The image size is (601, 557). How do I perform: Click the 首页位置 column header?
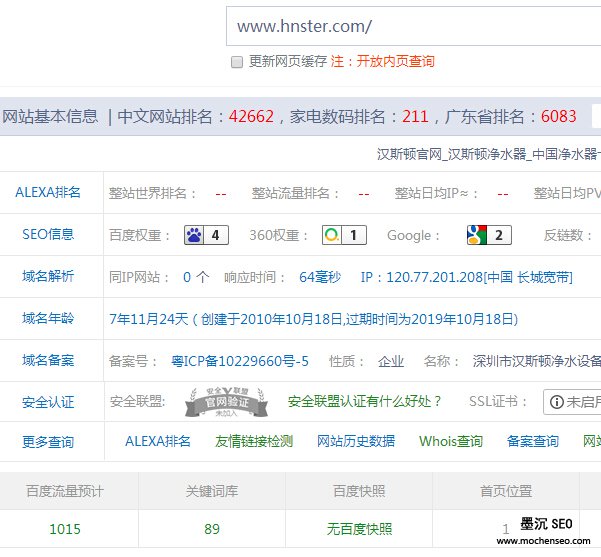[506, 491]
